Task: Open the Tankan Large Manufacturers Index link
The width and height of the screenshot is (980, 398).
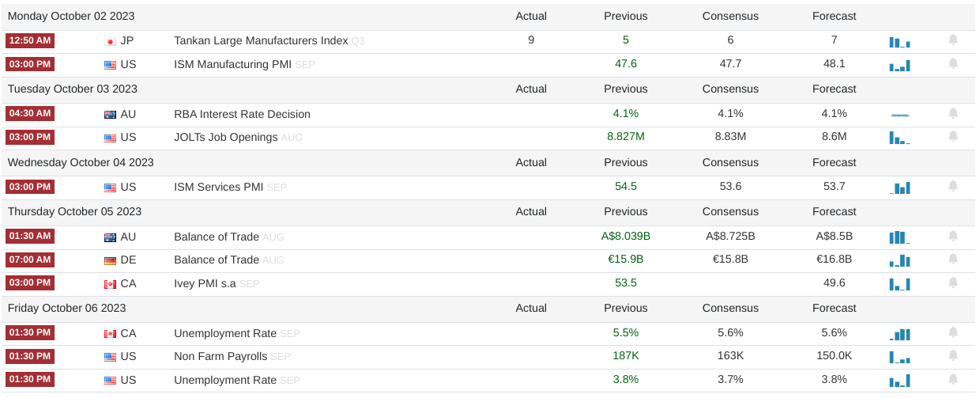Action: pyautogui.click(x=261, y=40)
